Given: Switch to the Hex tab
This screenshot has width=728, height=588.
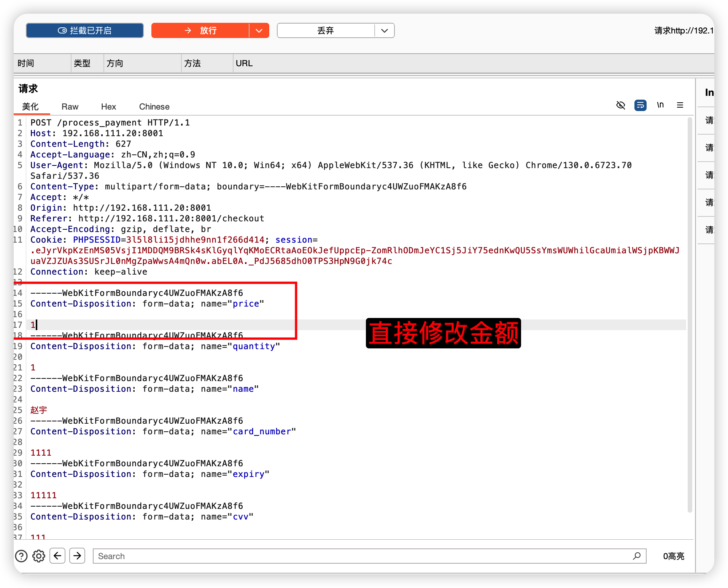Looking at the screenshot, I should pos(108,107).
